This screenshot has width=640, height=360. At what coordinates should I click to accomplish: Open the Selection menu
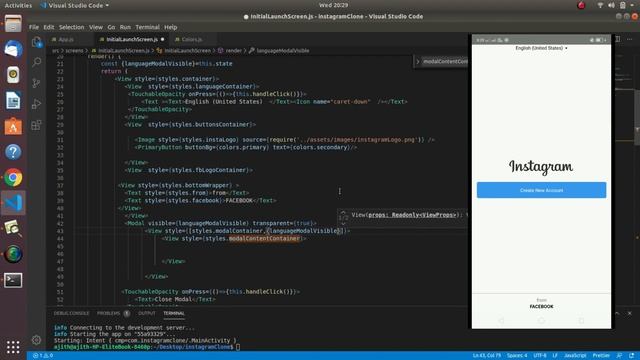click(71, 27)
